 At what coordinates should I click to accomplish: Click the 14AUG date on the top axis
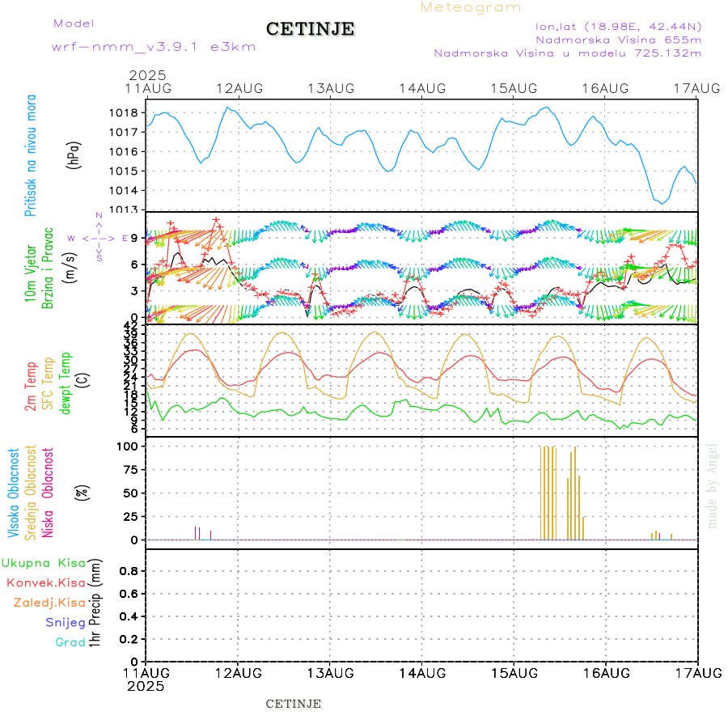point(421,87)
